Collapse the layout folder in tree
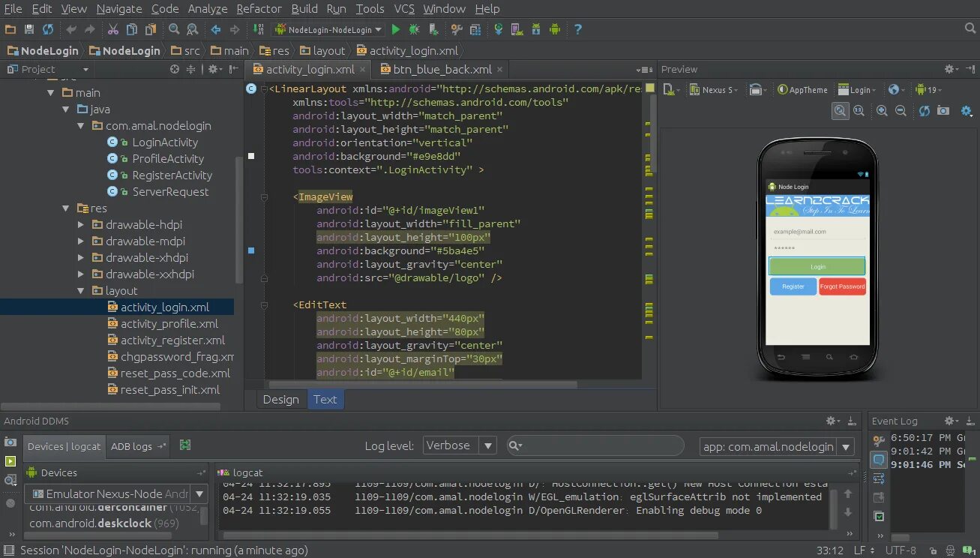The width and height of the screenshot is (980, 558). point(82,291)
